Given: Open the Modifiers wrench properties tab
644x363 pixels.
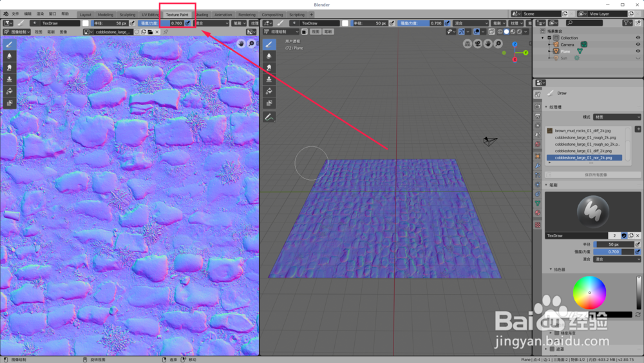Looking at the screenshot, I should pyautogui.click(x=538, y=166).
